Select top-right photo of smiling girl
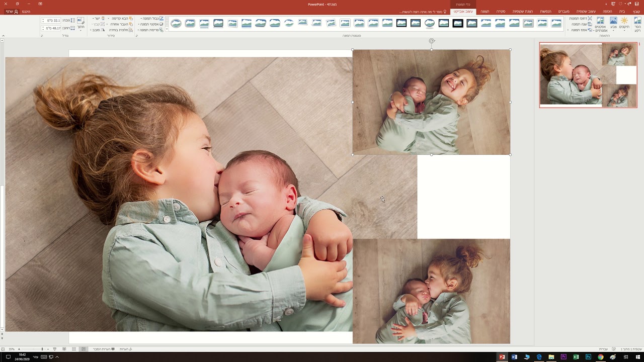 point(431,102)
